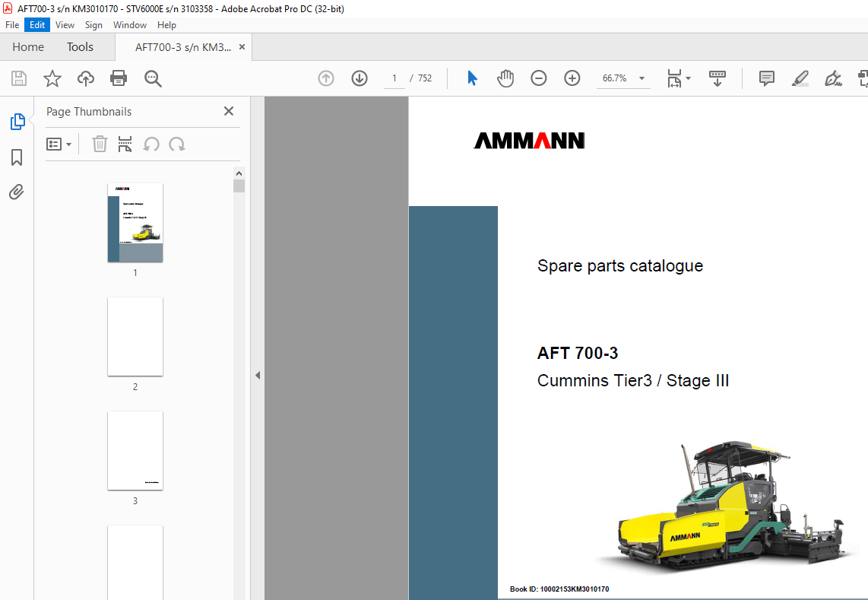The height and width of the screenshot is (600, 868).
Task: Click 'Cummins Tier3 / Stage III' text
Action: [x=632, y=381]
